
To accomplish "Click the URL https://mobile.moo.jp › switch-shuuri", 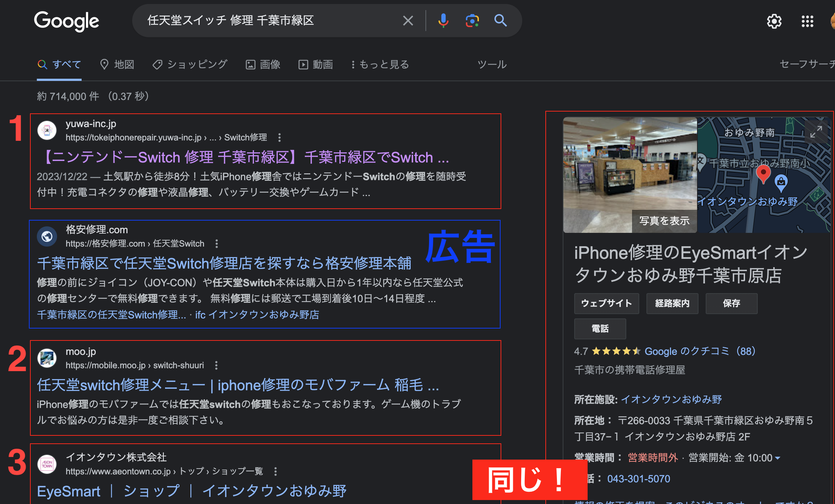I will (x=135, y=365).
